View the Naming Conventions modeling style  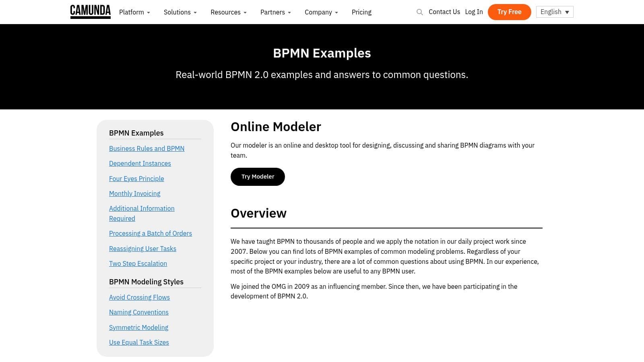point(138,312)
